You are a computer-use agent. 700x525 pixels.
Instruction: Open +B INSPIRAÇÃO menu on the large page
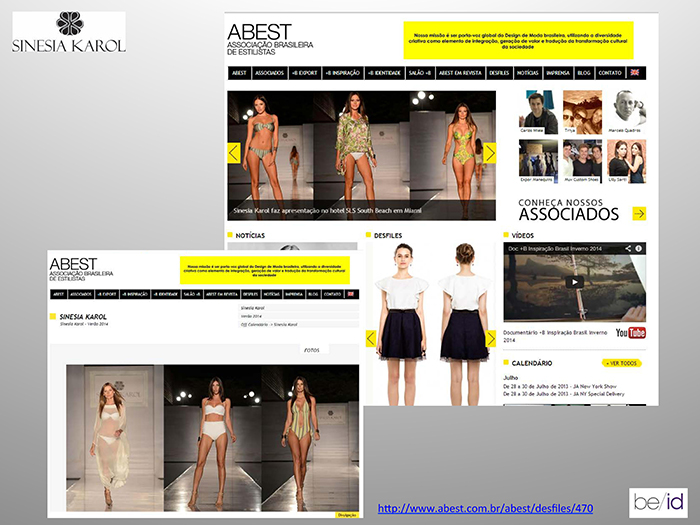(342, 73)
